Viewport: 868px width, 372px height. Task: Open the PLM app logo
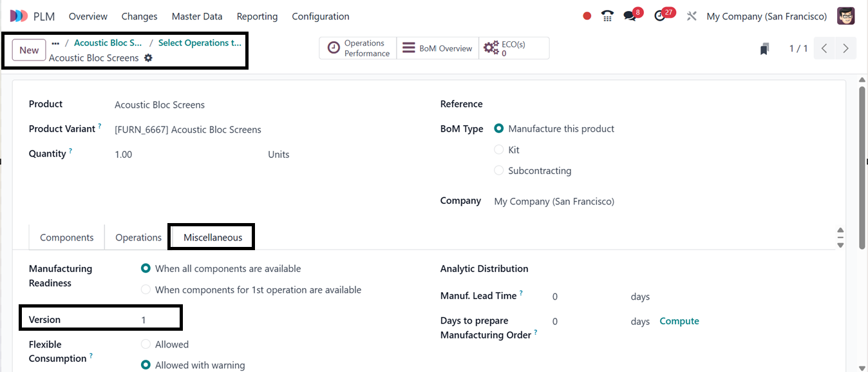pyautogui.click(x=19, y=16)
